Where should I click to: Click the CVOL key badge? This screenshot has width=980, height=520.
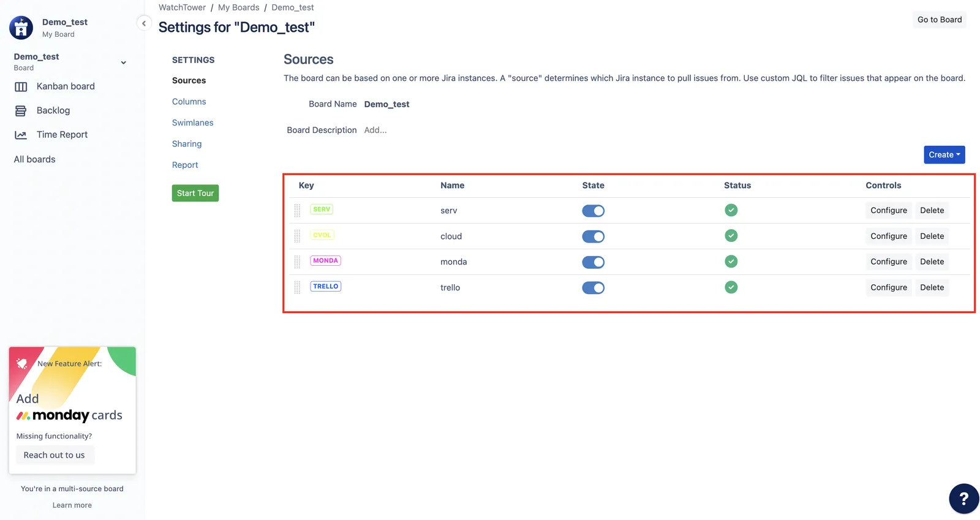click(322, 235)
